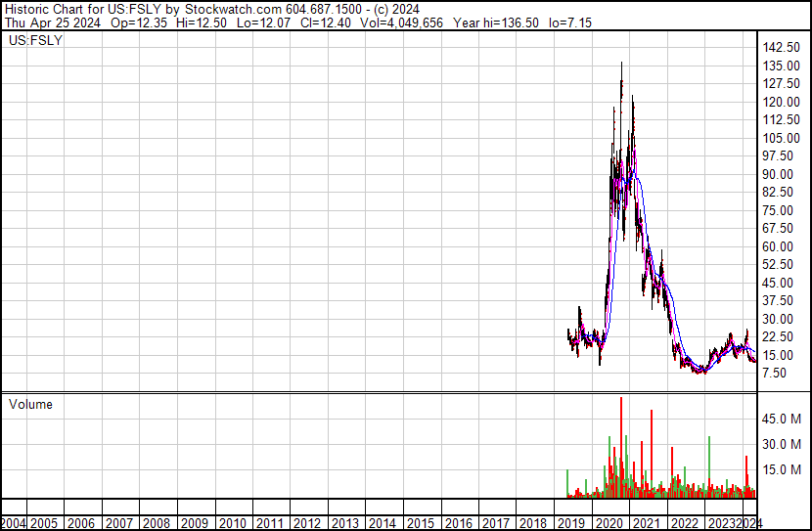The width and height of the screenshot is (812, 531).
Task: Click the 2007 year label on the time axis
Action: coord(119,523)
